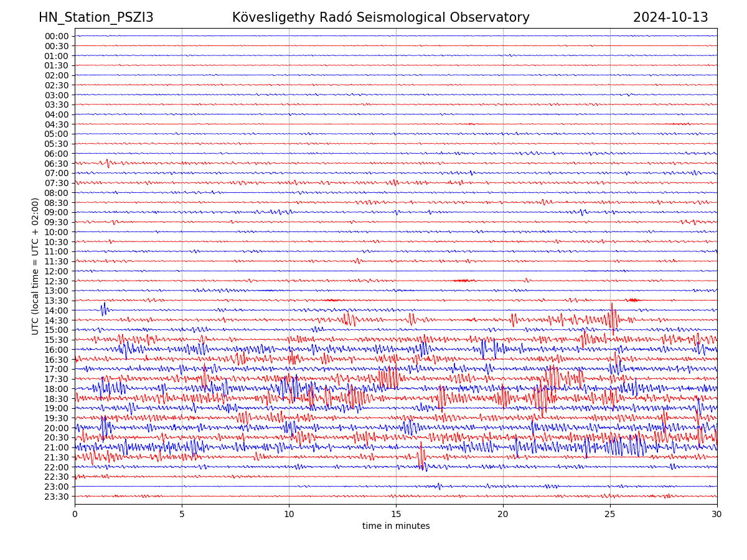Click the 21:00 trace time label
This screenshot has width=747, height=560.
pyautogui.click(x=56, y=447)
